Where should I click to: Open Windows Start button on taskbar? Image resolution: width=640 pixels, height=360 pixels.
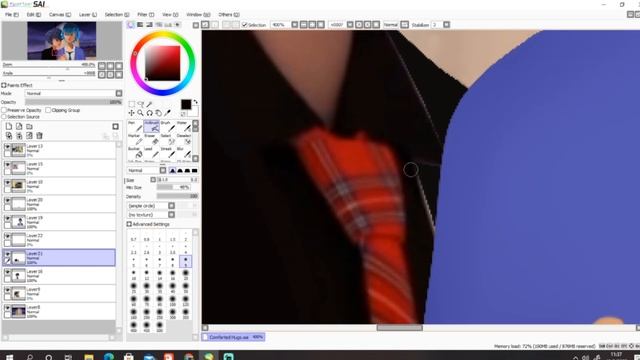(9, 357)
